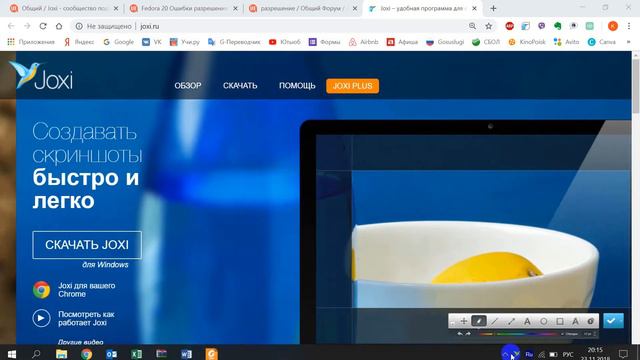
Task: Open the Airbnb bookmark
Action: point(364,42)
